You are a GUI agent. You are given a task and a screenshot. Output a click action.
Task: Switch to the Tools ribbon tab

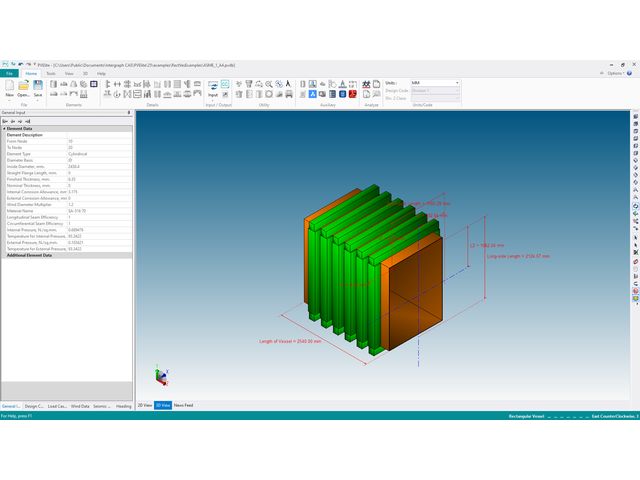pos(50,73)
